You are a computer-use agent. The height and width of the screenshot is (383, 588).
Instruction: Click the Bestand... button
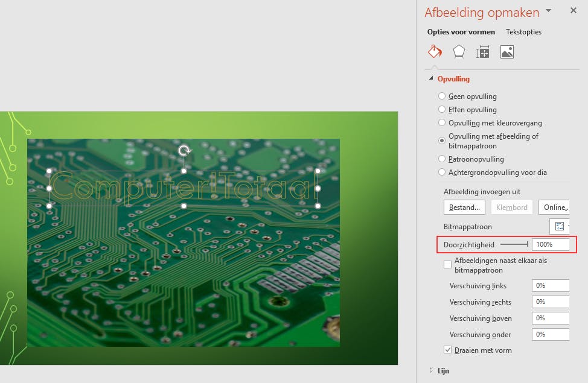coord(464,207)
